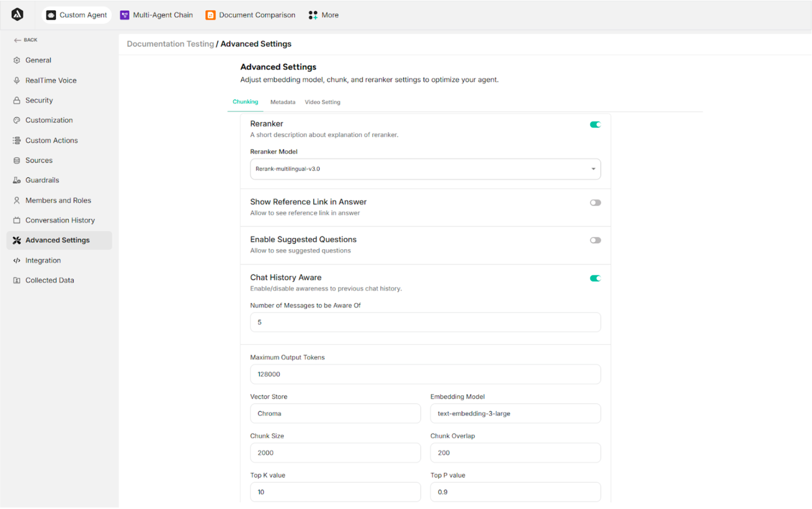Click the Document Comparison orange icon
Image resolution: width=812 pixels, height=509 pixels.
pyautogui.click(x=210, y=15)
